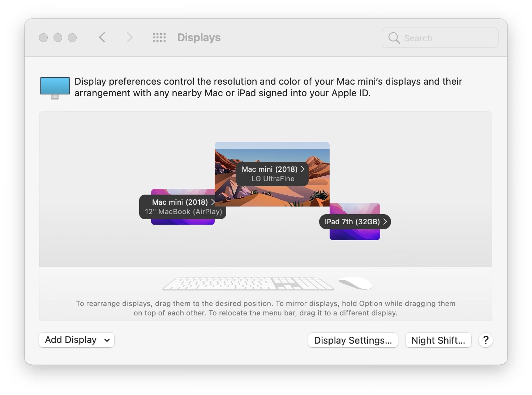Click the keyboard illustration
Screen dimensions: 532x395
[x=248, y=284]
